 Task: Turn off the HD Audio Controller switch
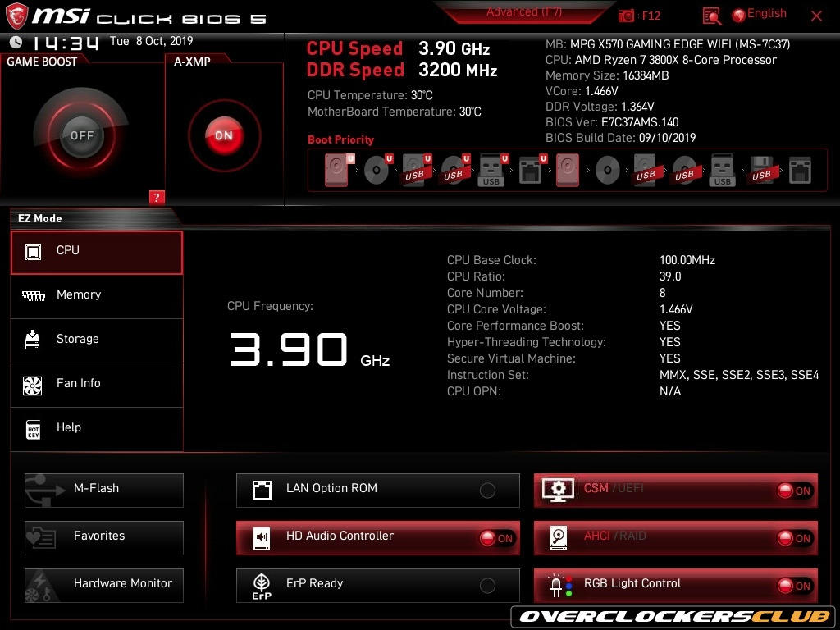point(497,538)
